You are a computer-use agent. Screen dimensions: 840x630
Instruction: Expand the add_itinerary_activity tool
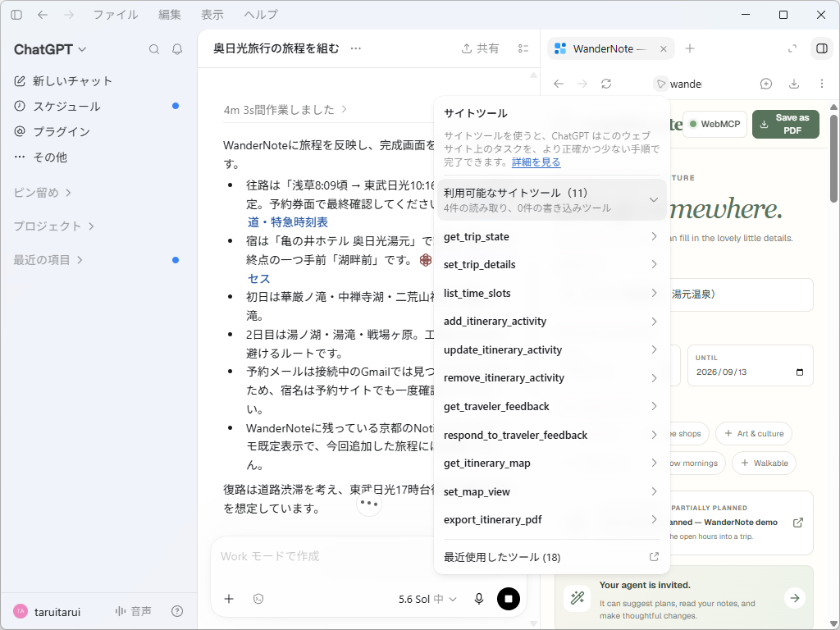point(552,322)
